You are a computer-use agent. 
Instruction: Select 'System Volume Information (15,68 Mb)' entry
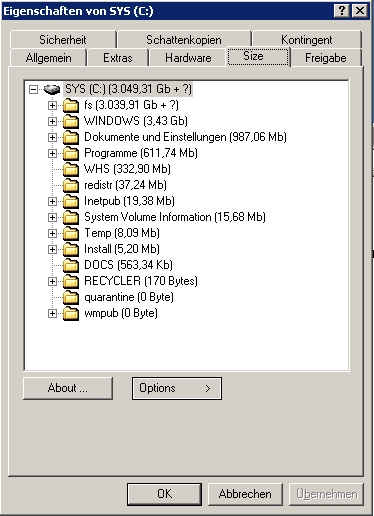pyautogui.click(x=175, y=217)
